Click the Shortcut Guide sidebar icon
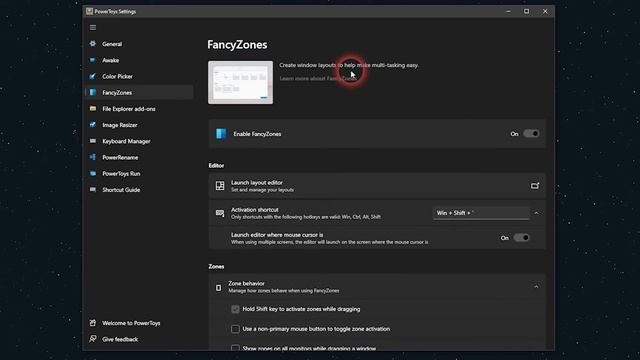 93,190
